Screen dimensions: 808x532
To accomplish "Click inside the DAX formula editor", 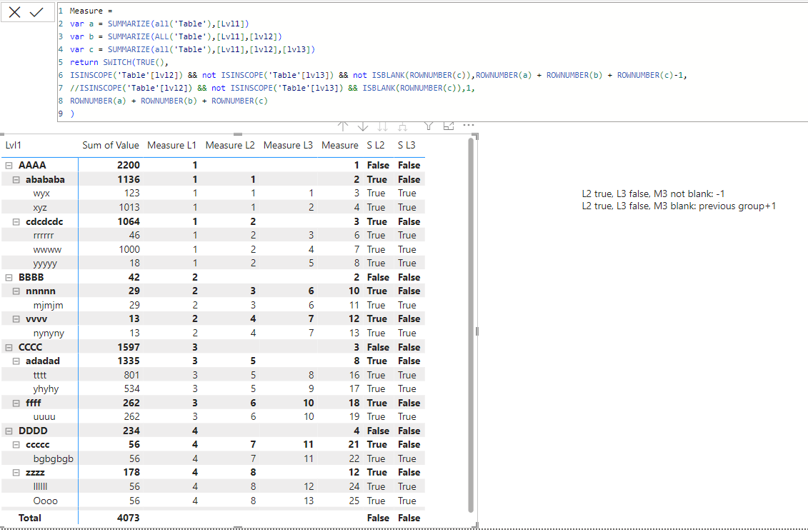I will (x=432, y=62).
